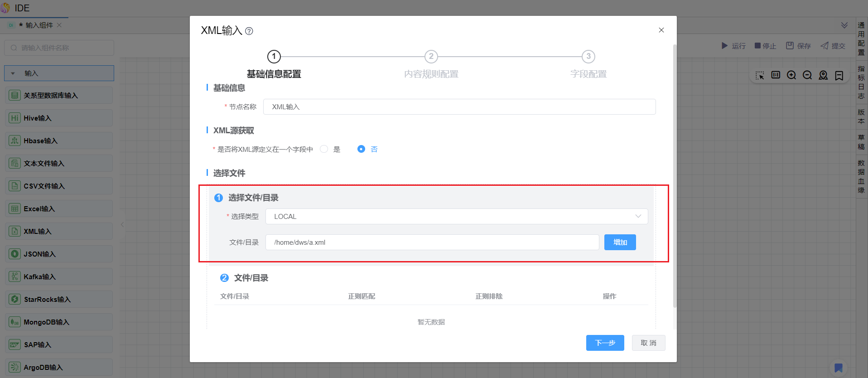Expand the double-chevron at top right
Image resolution: width=868 pixels, height=378 pixels.
tap(844, 25)
